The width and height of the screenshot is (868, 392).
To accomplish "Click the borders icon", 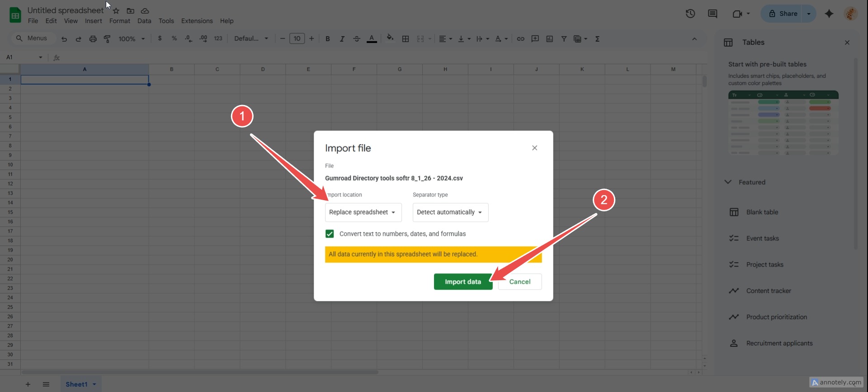I will click(x=406, y=39).
